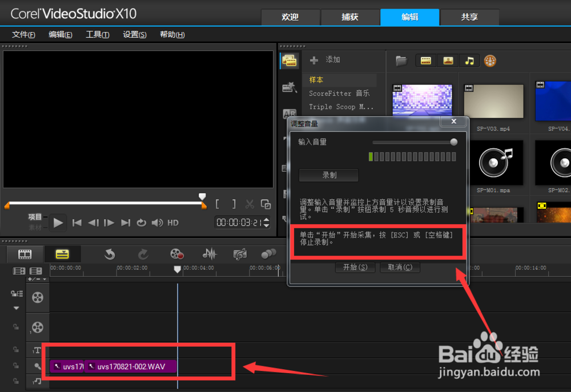Viewport: 571px width, 392px height.
Task: Click the scissors split clip icon
Action: click(250, 204)
